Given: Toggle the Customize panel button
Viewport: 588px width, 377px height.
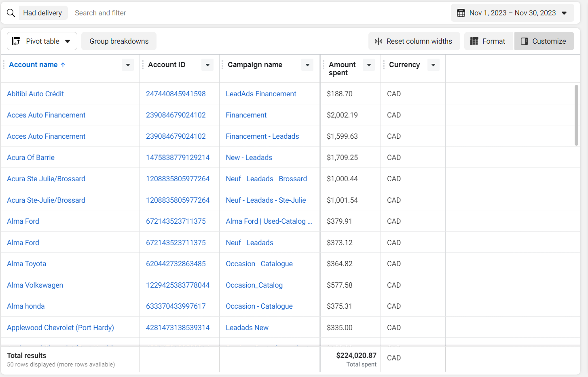Looking at the screenshot, I should pos(544,41).
